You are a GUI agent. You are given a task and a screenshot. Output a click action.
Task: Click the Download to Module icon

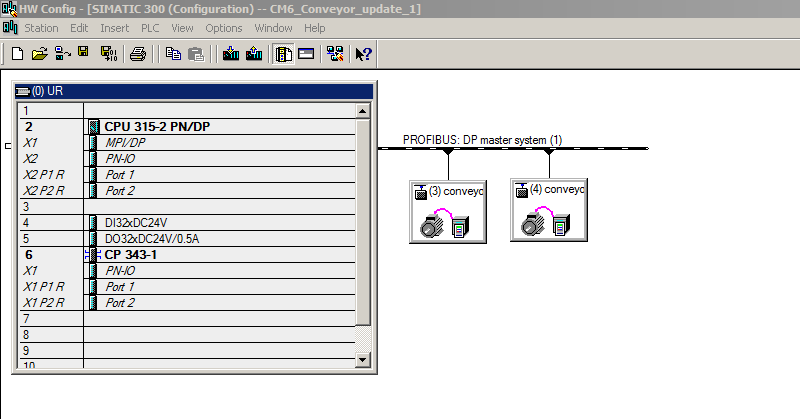point(231,54)
